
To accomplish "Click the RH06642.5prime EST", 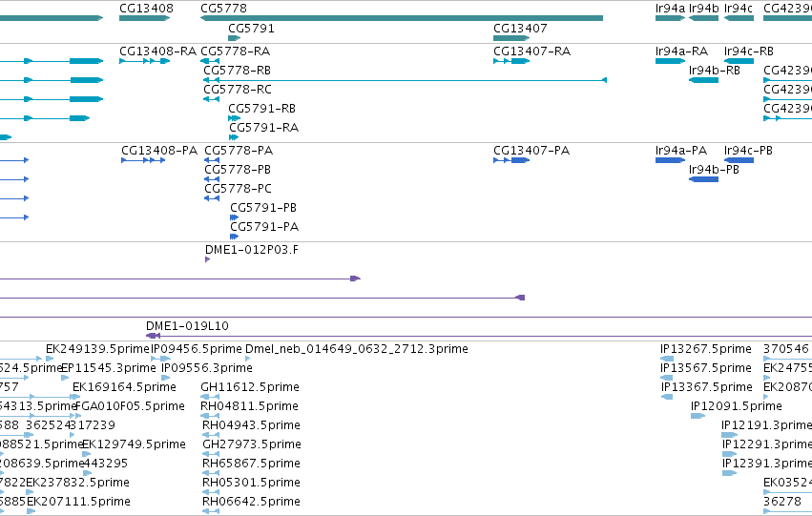I will click(x=211, y=511).
